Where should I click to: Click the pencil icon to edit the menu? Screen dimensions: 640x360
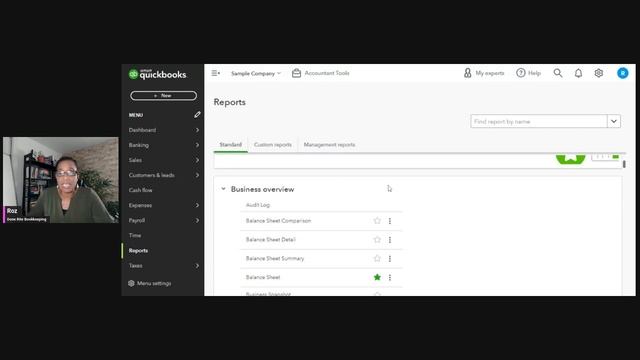click(198, 115)
